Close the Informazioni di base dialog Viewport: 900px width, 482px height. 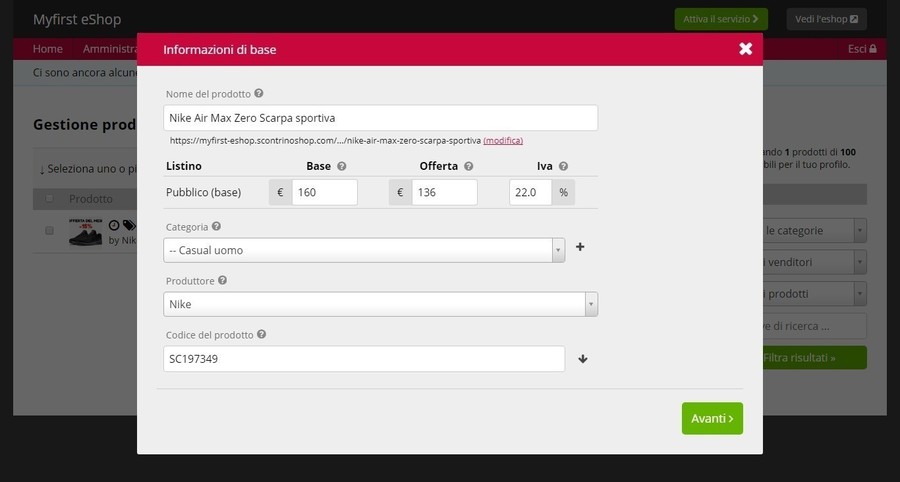pyautogui.click(x=745, y=49)
